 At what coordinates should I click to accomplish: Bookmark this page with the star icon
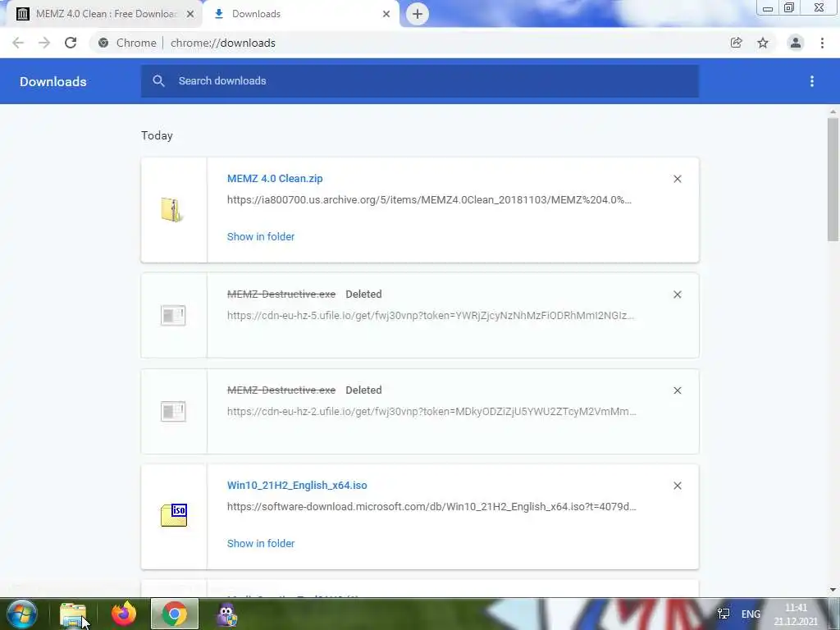763,43
